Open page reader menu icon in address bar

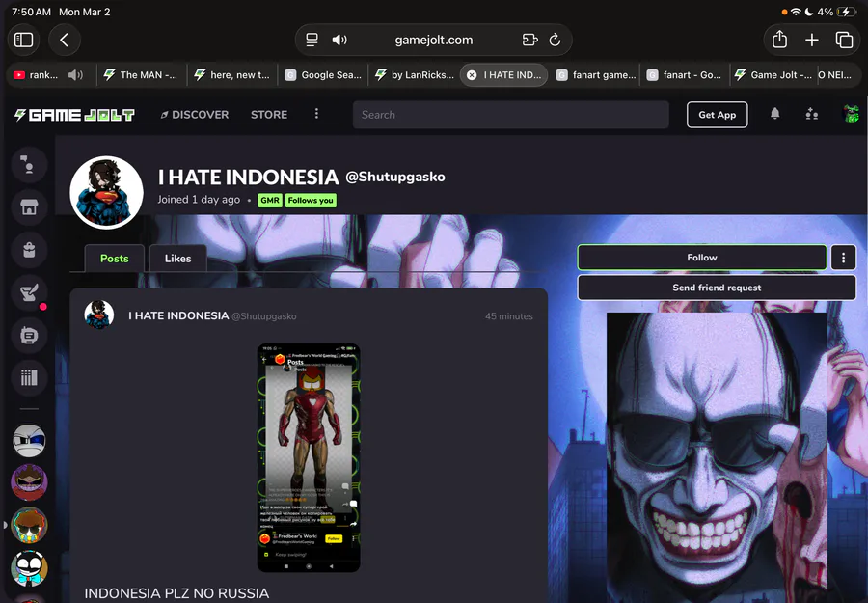pos(312,40)
